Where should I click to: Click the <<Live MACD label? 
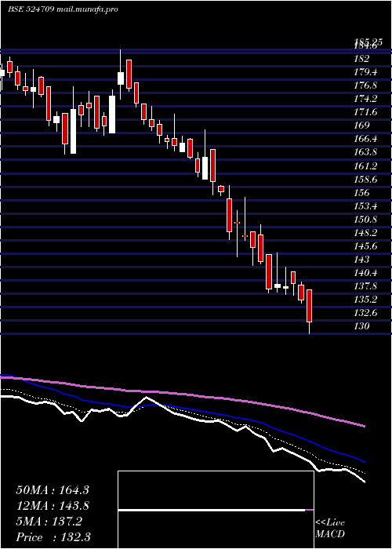click(330, 529)
